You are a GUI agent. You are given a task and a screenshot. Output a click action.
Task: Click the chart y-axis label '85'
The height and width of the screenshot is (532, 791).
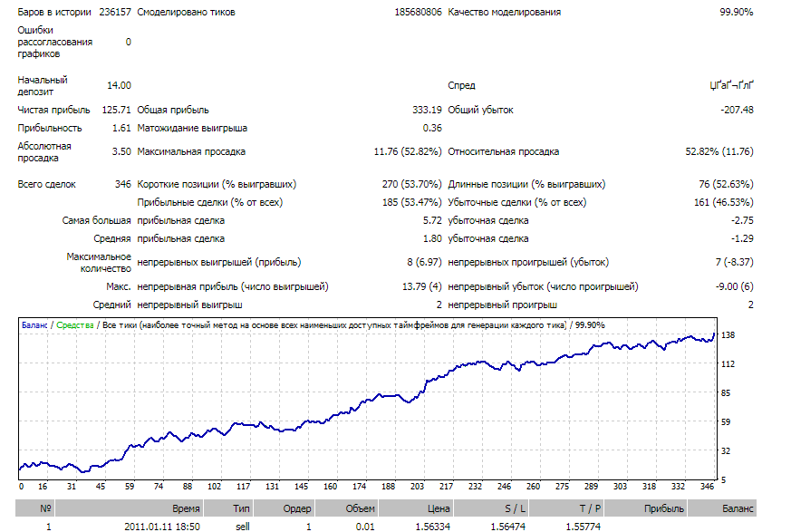726,392
